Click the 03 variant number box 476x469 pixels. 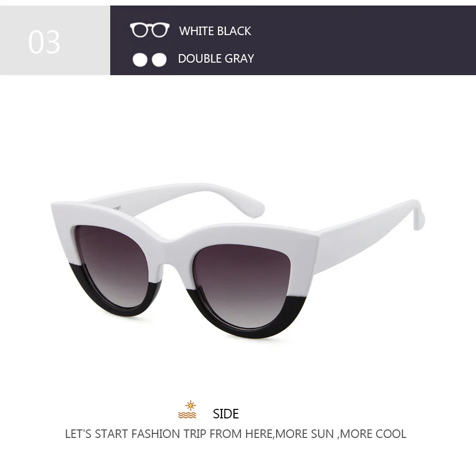pos(55,40)
